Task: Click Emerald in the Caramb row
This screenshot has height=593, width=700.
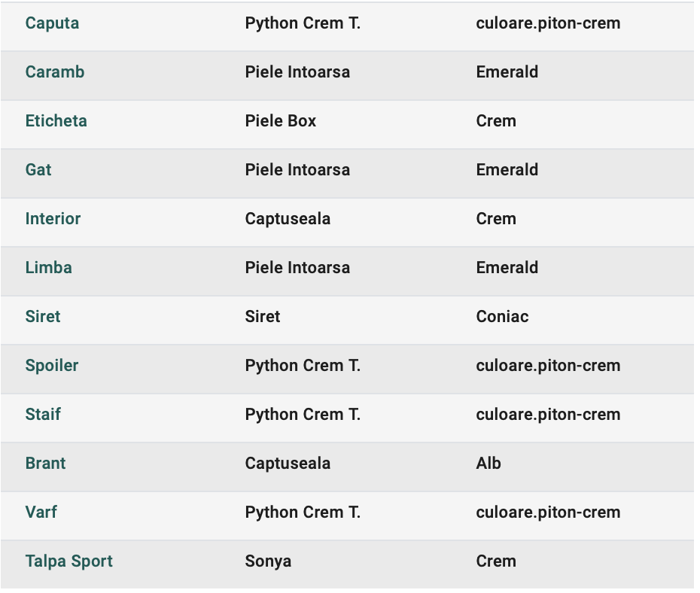Action: click(507, 71)
